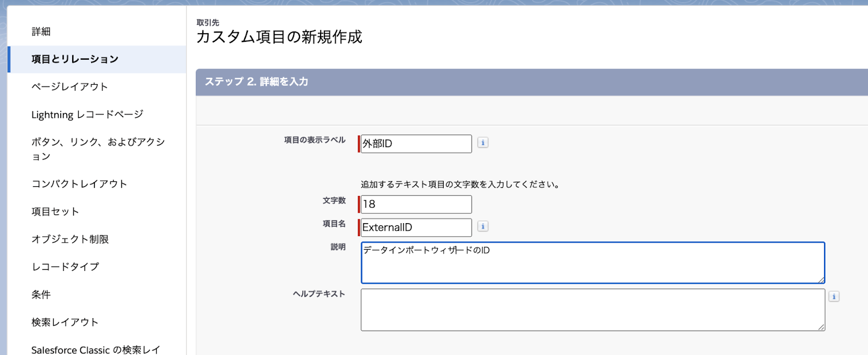Viewport: 868px width, 355px height.
Task: Go to ページレイアウト section
Action: click(x=69, y=87)
